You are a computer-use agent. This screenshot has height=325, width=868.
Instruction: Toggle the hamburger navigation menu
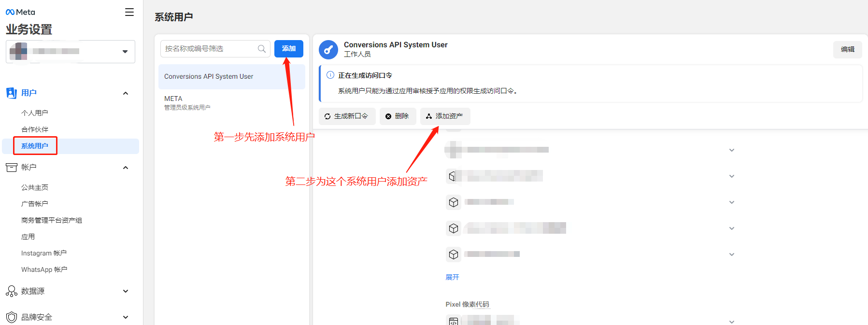coord(129,12)
